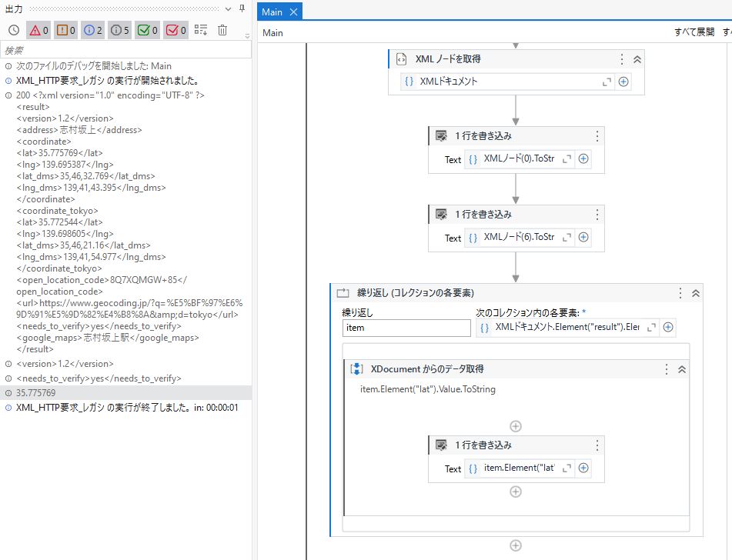Select the Main tab

tap(270, 12)
